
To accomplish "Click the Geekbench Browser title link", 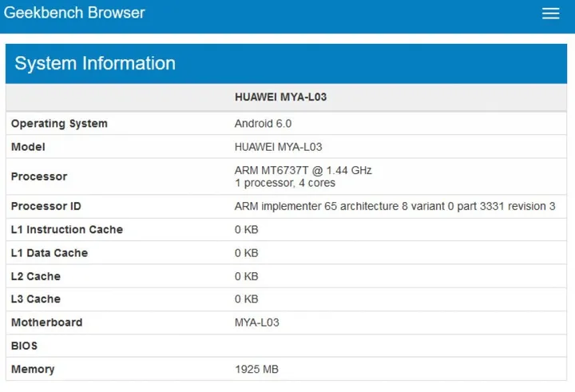I will click(x=75, y=13).
